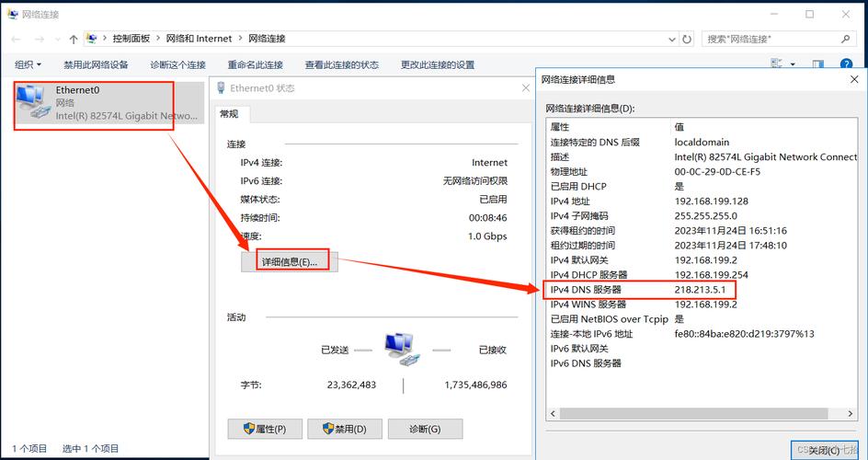Click the Ethernet0 状态 dialog title icon
This screenshot has width=868, height=460.
click(222, 87)
